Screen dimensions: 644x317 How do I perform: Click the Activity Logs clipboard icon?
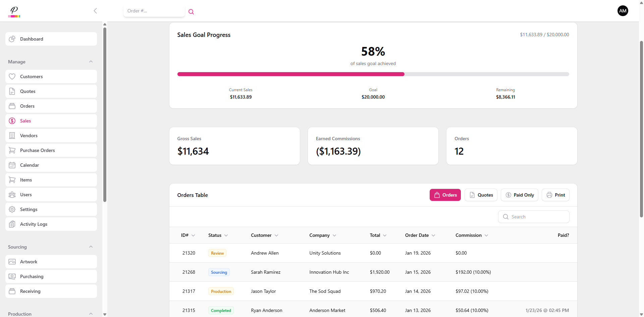[x=12, y=224]
